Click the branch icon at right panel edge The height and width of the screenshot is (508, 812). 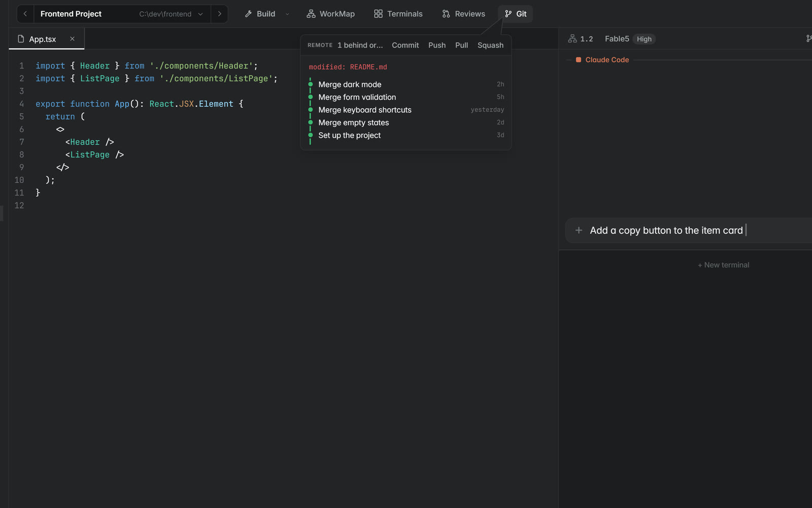(809, 39)
